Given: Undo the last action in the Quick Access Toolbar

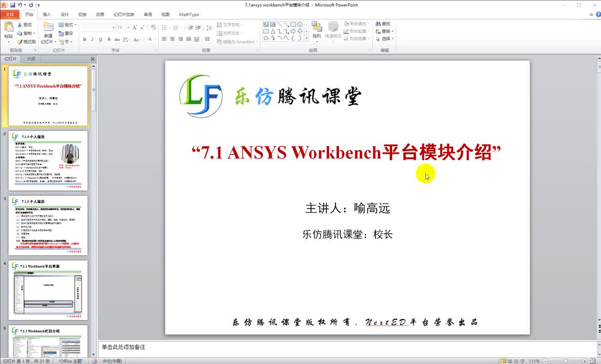Looking at the screenshot, I should pos(20,5).
